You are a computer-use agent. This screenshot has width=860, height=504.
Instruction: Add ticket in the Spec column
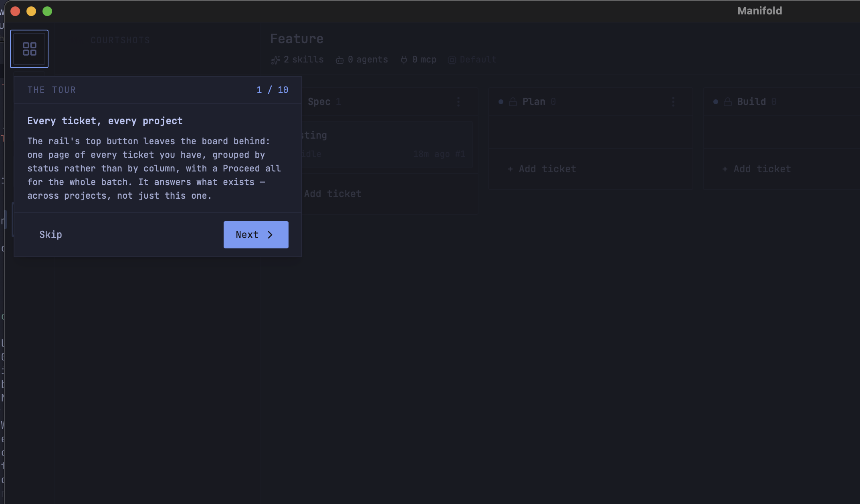[x=332, y=194]
